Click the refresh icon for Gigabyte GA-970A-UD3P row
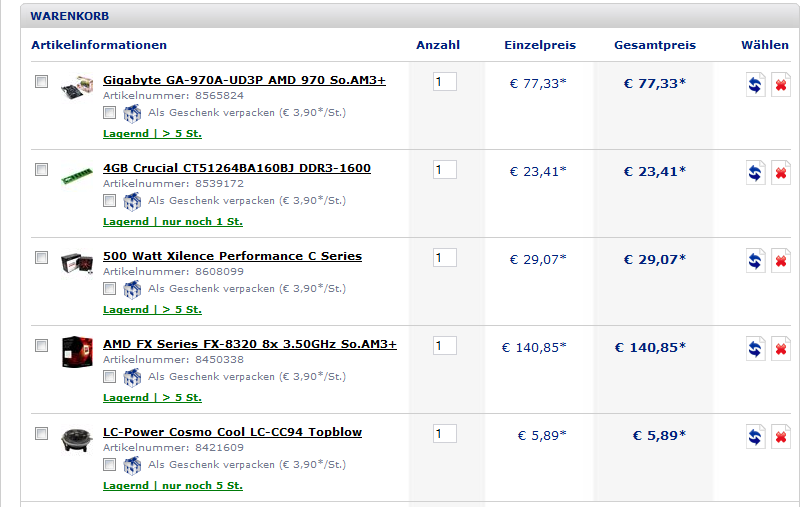This screenshot has height=507, width=807. pyautogui.click(x=756, y=84)
